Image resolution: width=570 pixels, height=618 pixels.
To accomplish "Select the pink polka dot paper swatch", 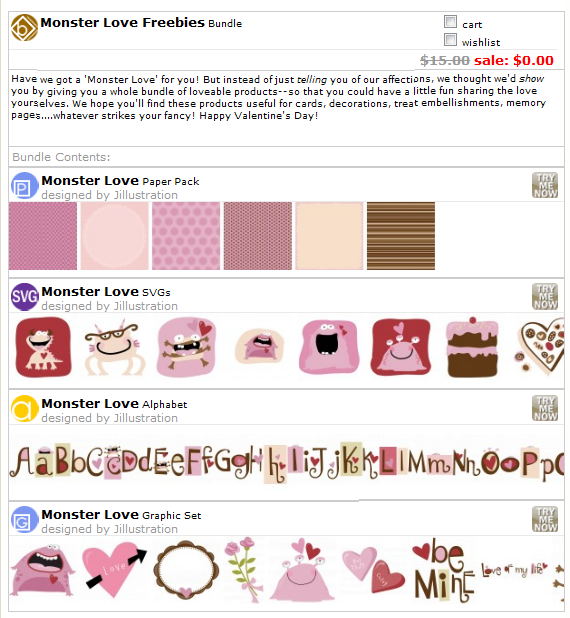I will click(186, 236).
